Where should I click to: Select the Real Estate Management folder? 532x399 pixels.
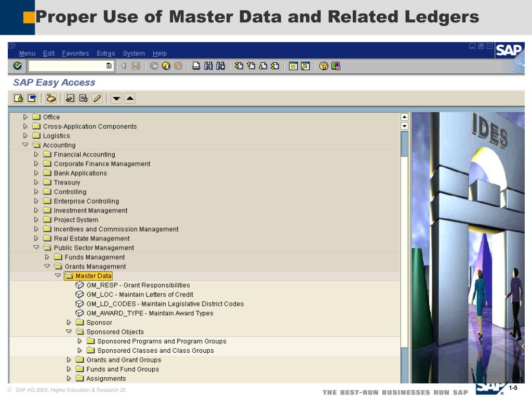[91, 238]
